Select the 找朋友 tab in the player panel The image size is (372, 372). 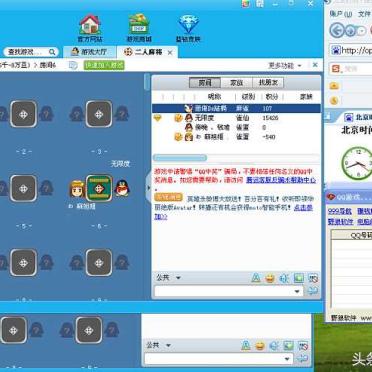click(x=268, y=83)
